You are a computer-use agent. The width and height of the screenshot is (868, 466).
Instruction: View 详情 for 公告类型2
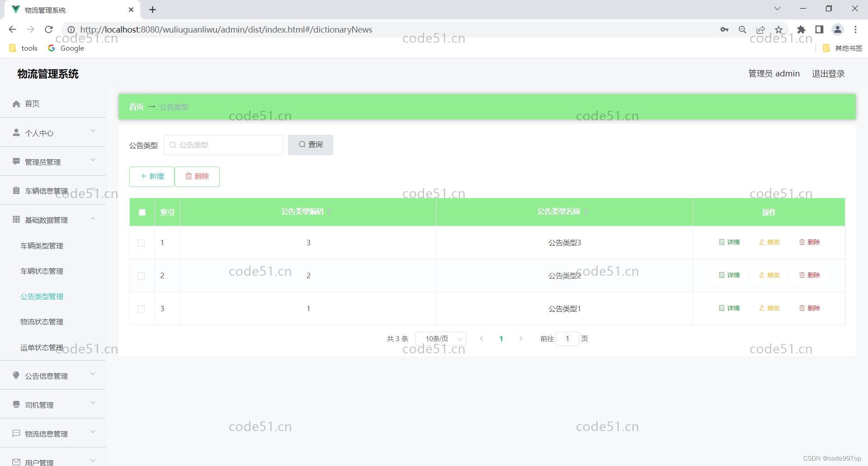[729, 275]
